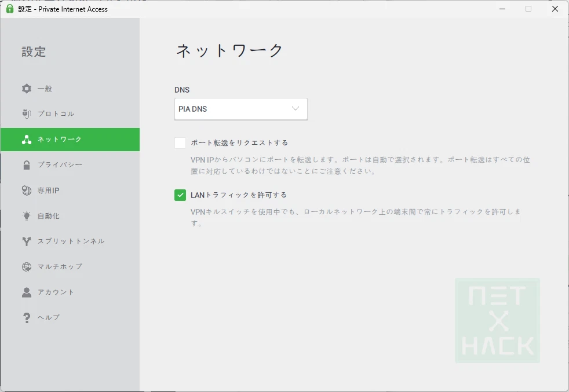
Task: Enable the ポート転送をリクエストする checkbox
Action: [x=180, y=143]
